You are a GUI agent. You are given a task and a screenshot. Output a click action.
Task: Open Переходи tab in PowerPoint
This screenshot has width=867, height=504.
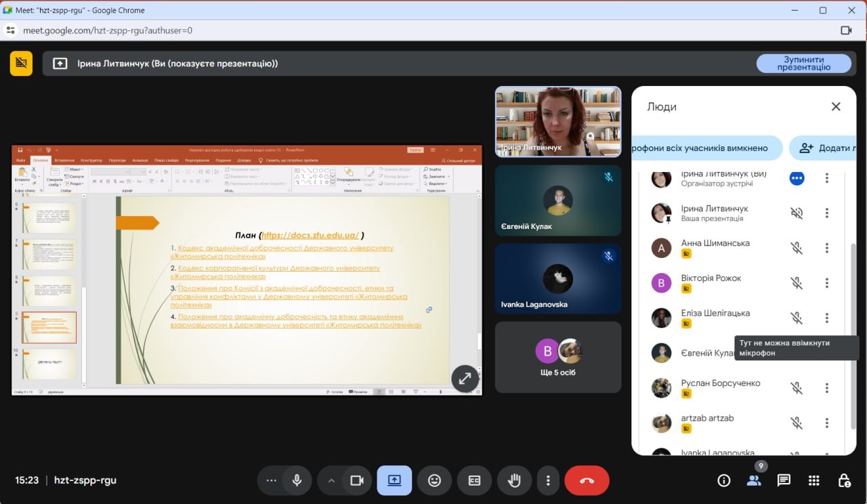click(x=117, y=161)
